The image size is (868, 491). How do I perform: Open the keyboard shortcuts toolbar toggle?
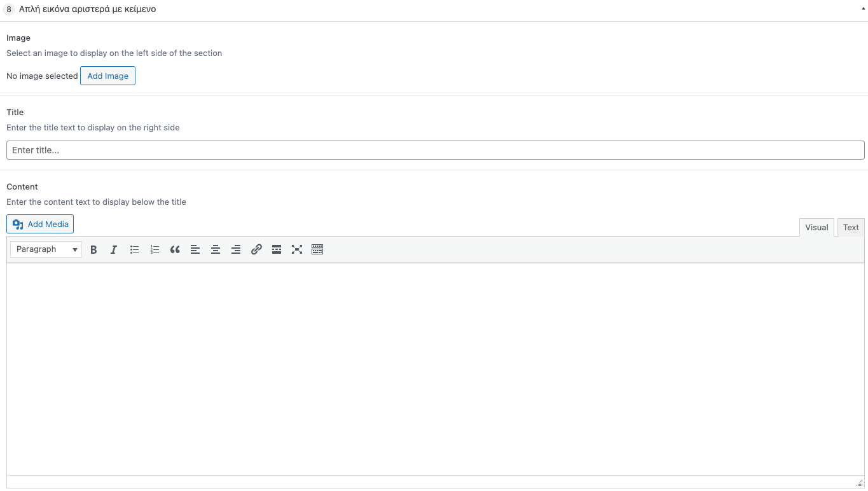coord(317,249)
